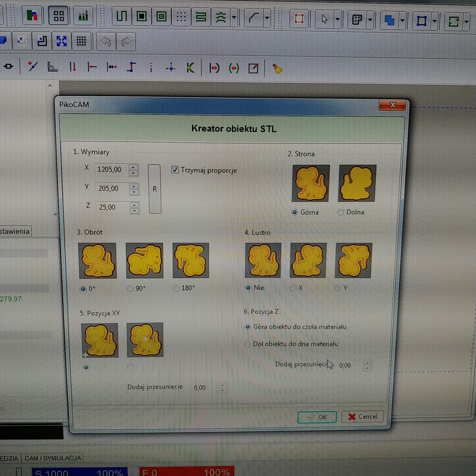Increase the X dimension with the up stepper

tap(133, 167)
